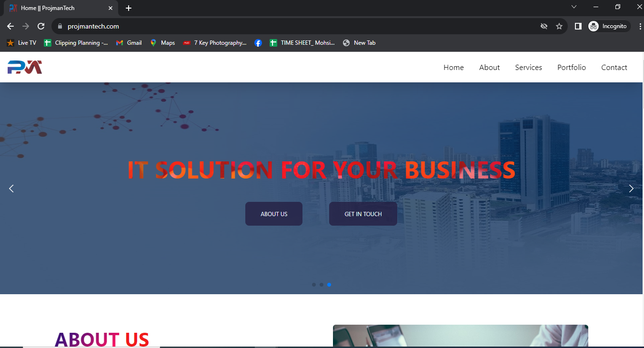This screenshot has height=348, width=644.
Task: Open a new tab with plus button
Action: click(x=129, y=8)
